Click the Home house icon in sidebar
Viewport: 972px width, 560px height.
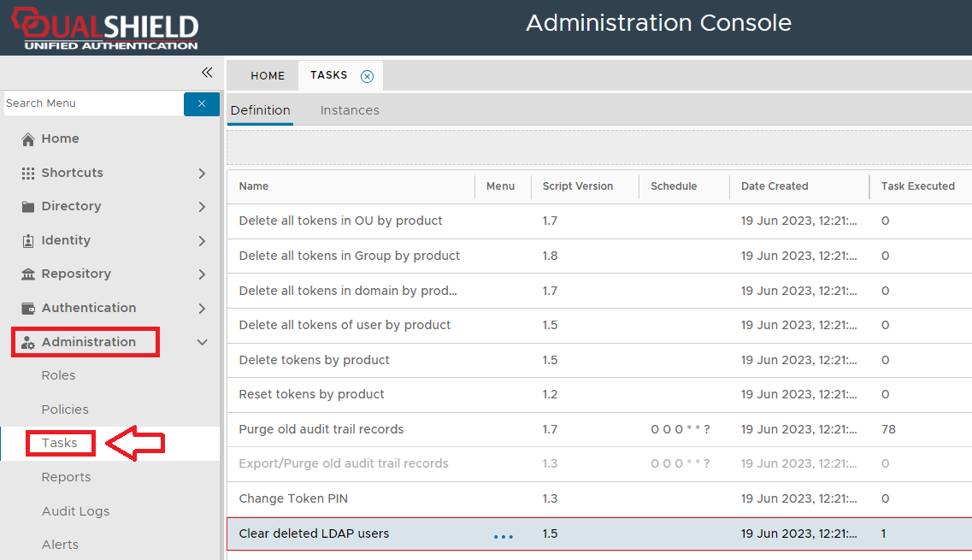pyautogui.click(x=28, y=139)
